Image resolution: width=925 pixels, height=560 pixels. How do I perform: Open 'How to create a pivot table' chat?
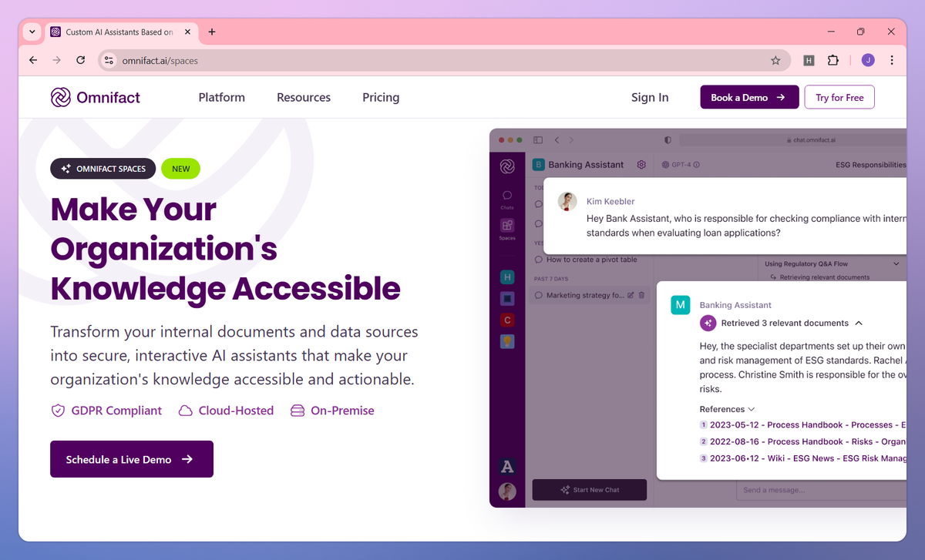[591, 260]
